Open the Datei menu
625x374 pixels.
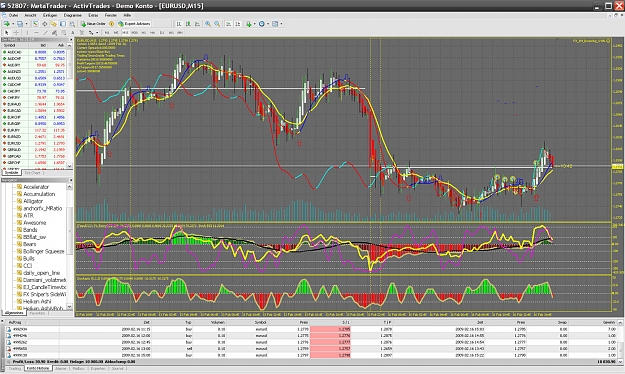click(x=13, y=15)
